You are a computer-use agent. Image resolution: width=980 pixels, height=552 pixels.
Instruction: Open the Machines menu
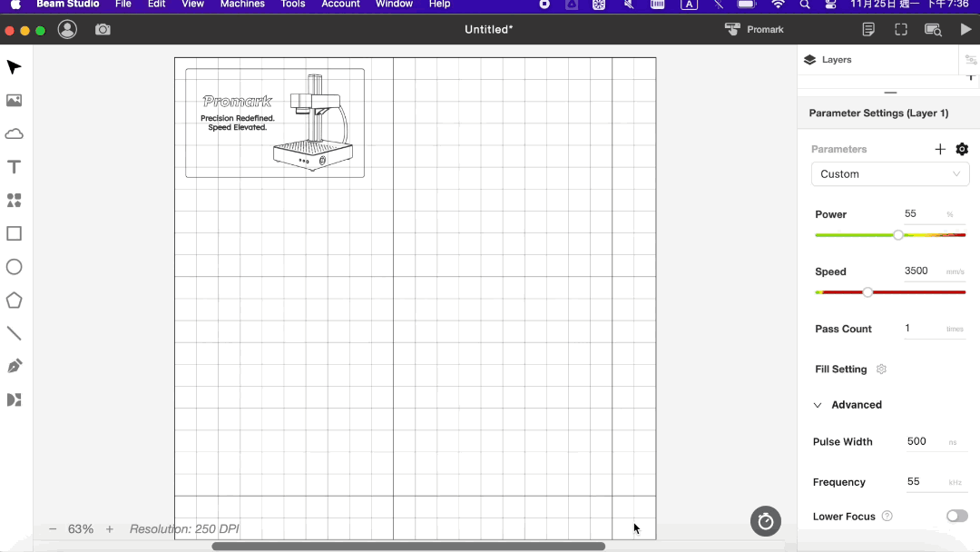click(x=242, y=5)
